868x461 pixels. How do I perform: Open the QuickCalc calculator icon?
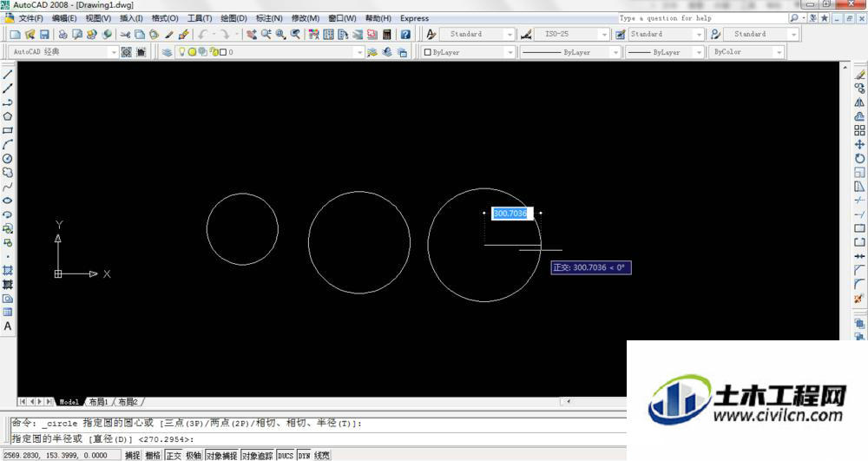387,35
